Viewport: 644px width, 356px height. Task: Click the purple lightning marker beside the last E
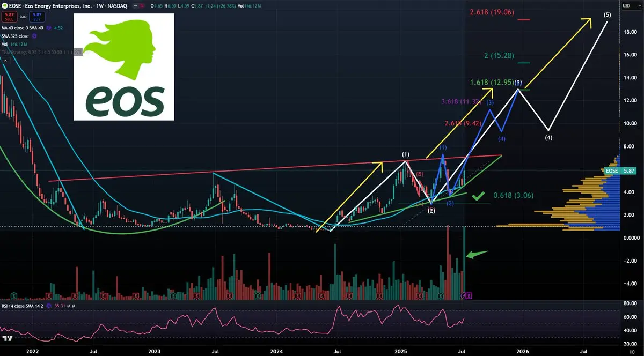tap(464, 296)
